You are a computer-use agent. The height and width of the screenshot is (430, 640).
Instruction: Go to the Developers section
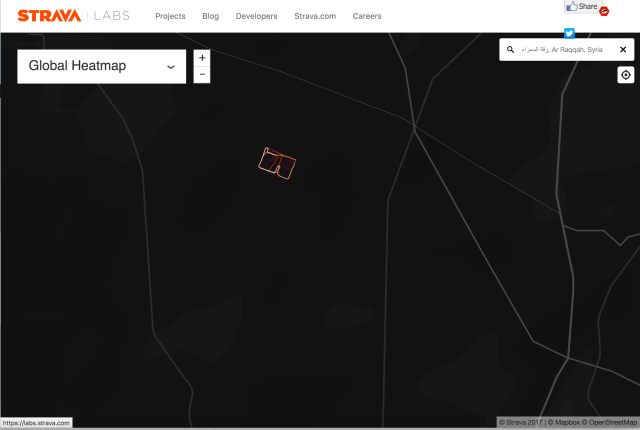coord(256,16)
